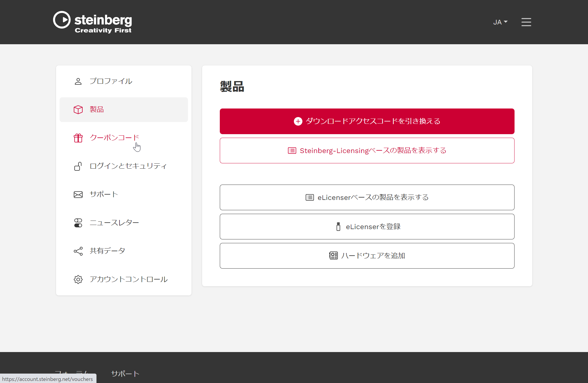Click the USB dongle icon
The width and height of the screenshot is (588, 383).
pyautogui.click(x=338, y=227)
